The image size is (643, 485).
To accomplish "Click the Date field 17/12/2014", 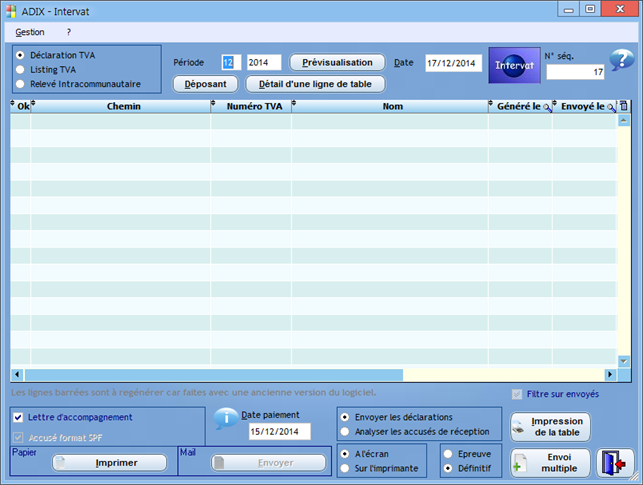I will (x=453, y=63).
